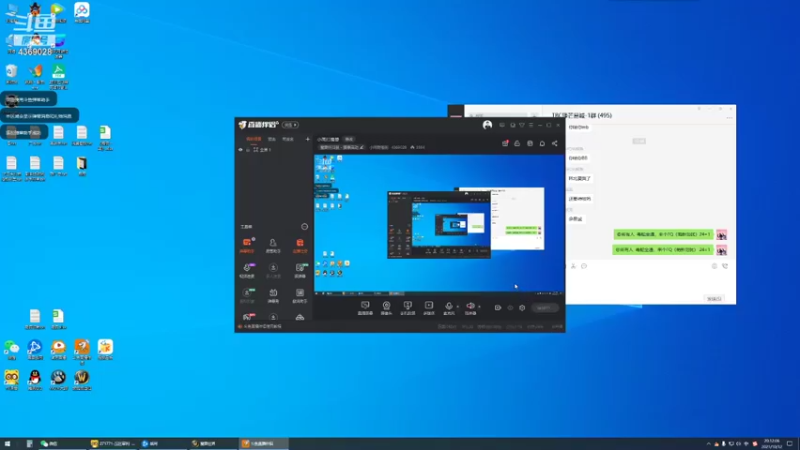Mute the speaker on the bottom bar
The height and width of the screenshot is (450, 800).
470,308
